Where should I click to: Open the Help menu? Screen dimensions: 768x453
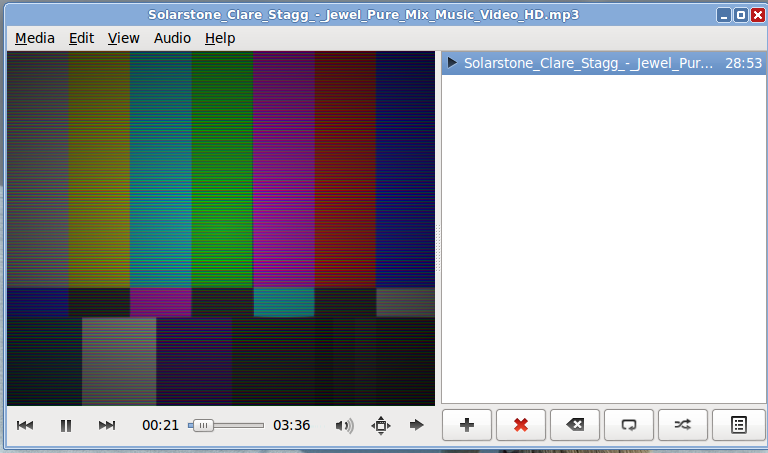click(x=220, y=38)
